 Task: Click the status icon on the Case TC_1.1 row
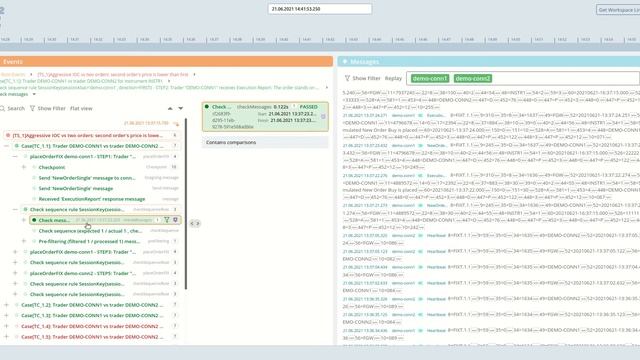(x=17, y=146)
